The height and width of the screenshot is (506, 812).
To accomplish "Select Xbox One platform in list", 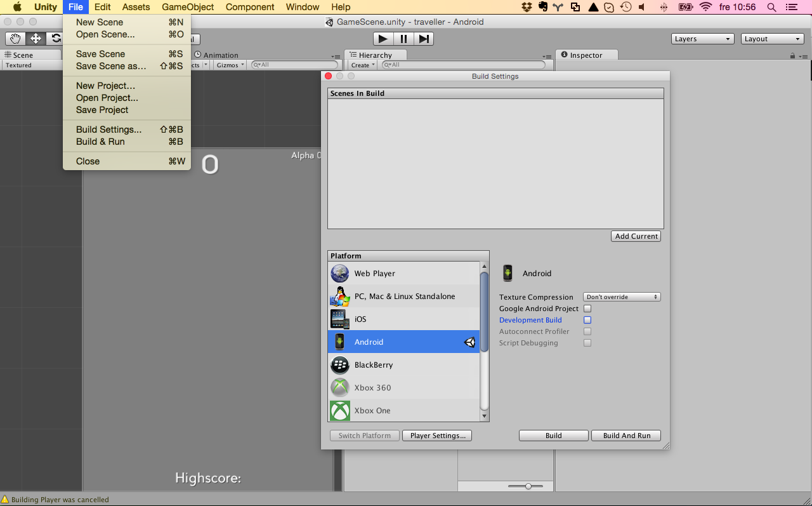I will coord(404,411).
